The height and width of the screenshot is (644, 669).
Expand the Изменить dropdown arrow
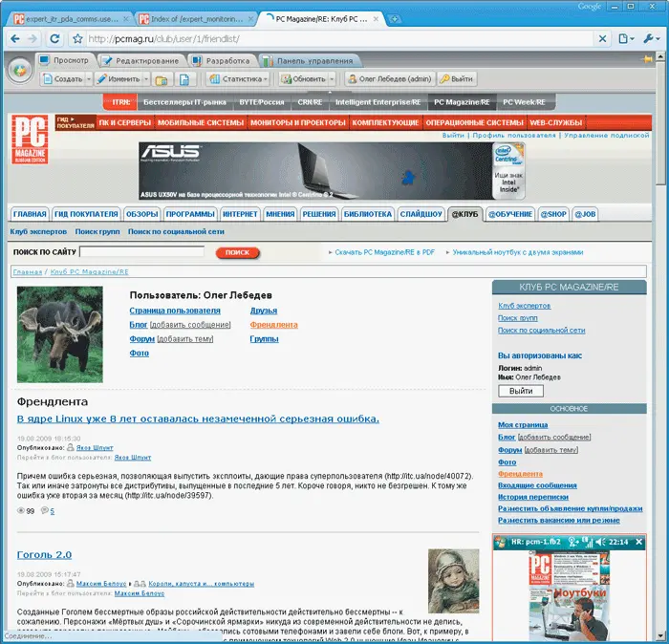[146, 79]
